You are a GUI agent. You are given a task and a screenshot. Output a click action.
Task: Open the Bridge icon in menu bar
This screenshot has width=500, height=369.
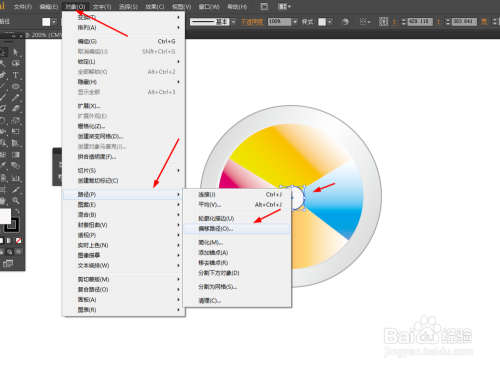264,7
